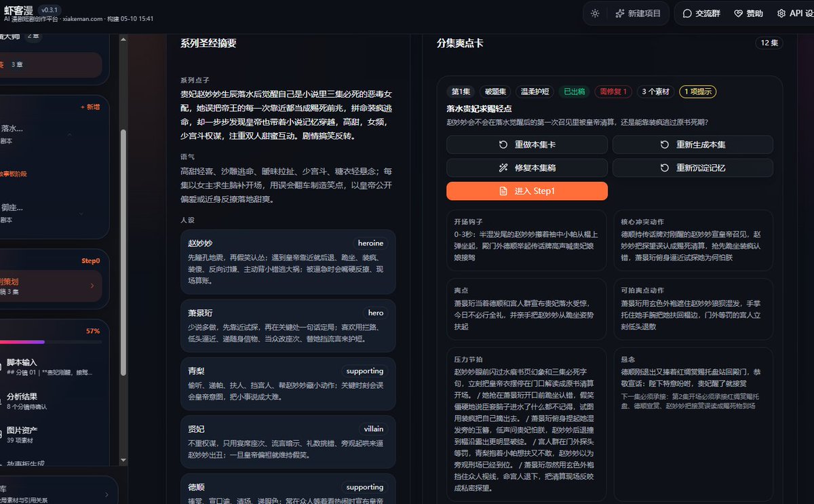Viewport: 814px width, 504px height.
Task: Click 进入 Step1 orange button
Action: coord(527,191)
